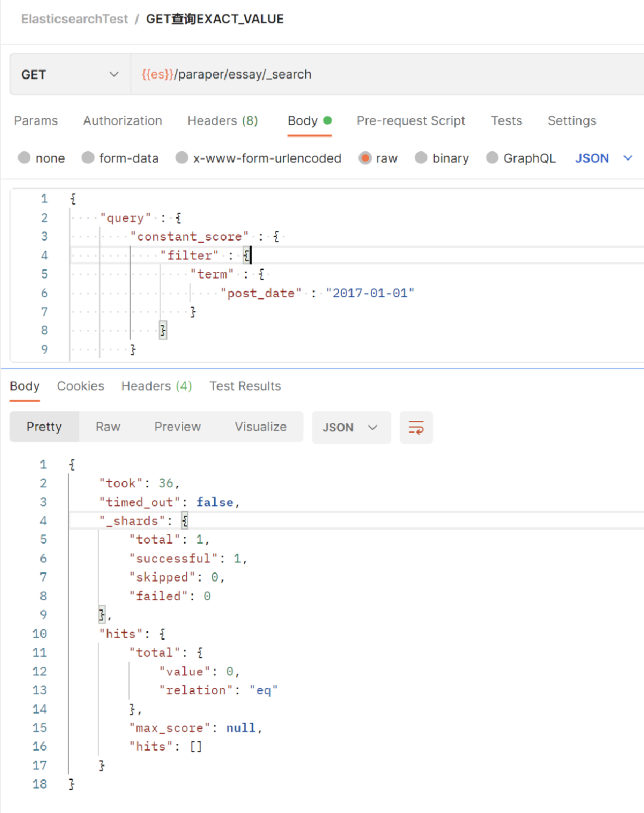Select the form-data radio option
The height and width of the screenshot is (813, 644).
[88, 158]
